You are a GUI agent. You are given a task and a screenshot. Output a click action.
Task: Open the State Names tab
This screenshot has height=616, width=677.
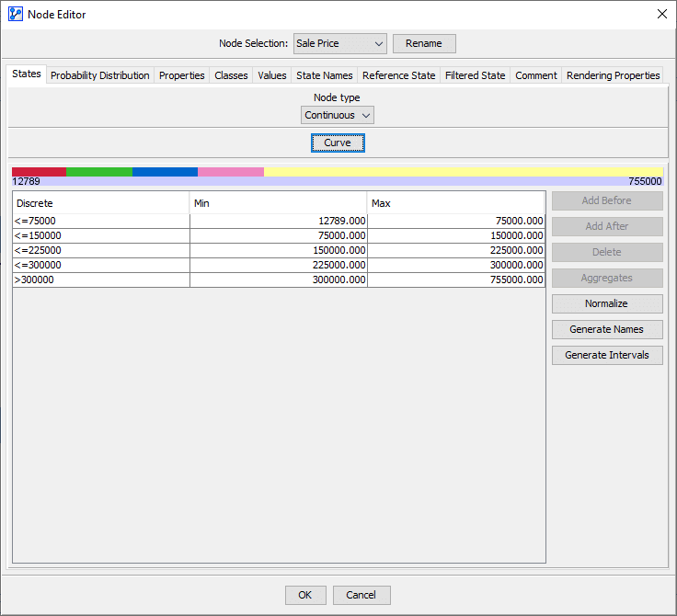(325, 75)
